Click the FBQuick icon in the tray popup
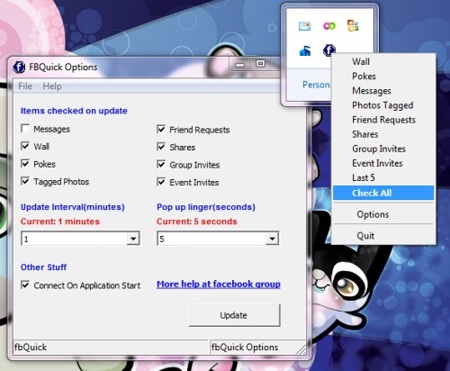Screen dimensions: 450x371 pyautogui.click(x=329, y=50)
